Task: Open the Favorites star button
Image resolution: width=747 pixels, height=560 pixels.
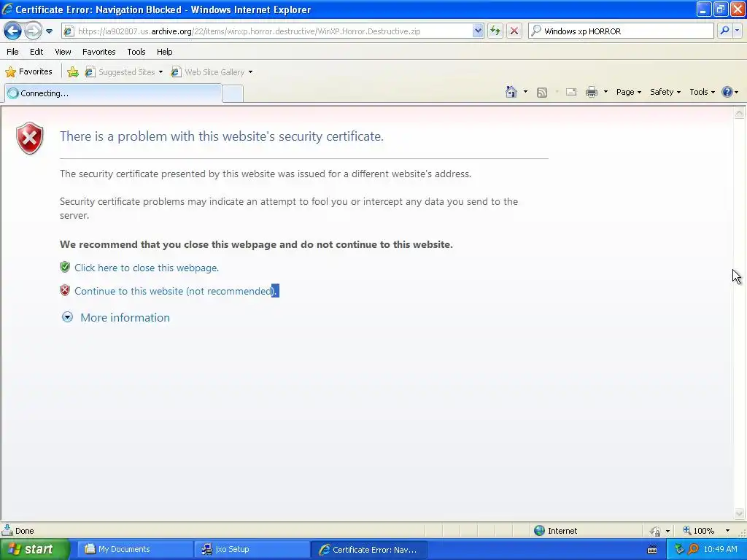Action: [28, 72]
